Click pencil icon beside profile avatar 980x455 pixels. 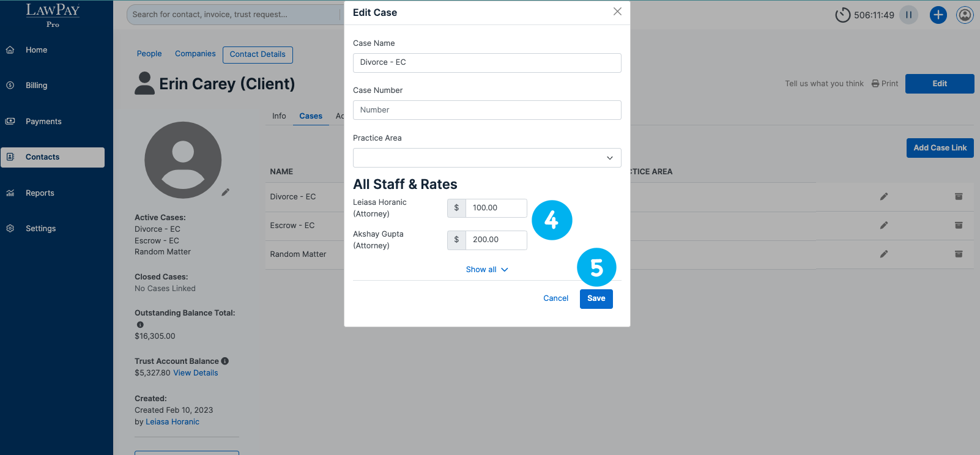click(x=225, y=192)
